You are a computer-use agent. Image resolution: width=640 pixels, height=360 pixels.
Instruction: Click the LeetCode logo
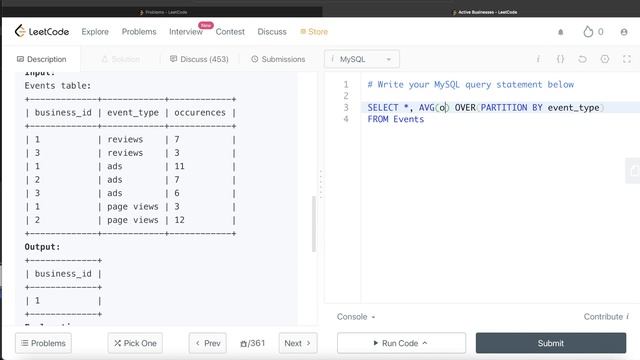point(42,31)
